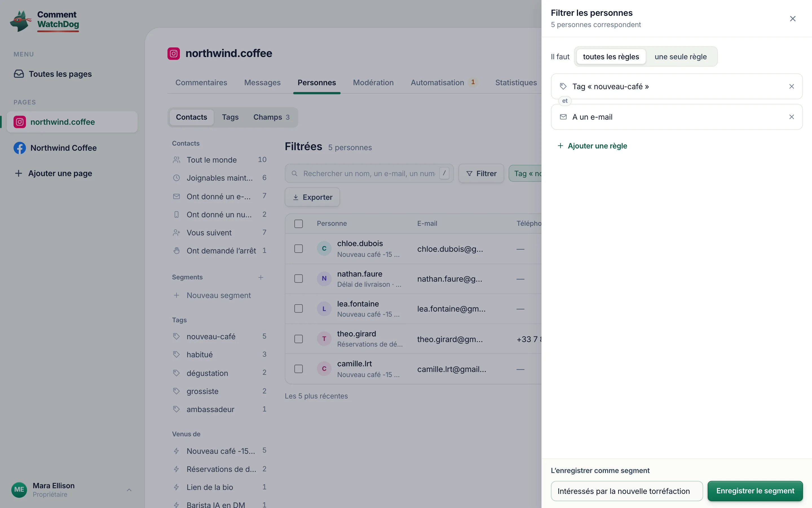This screenshot has width=812, height=508.
Task: Click the Comment WatchDog logo
Action: click(x=45, y=21)
